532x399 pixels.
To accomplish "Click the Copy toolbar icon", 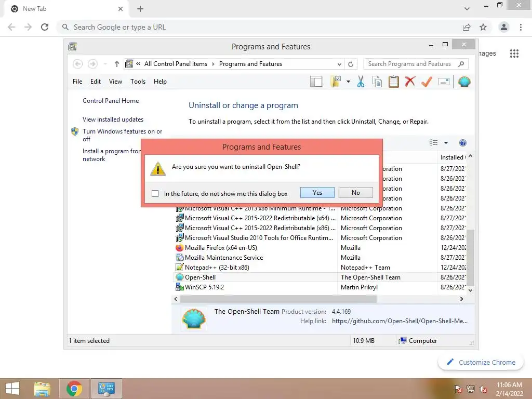I will pos(377,82).
